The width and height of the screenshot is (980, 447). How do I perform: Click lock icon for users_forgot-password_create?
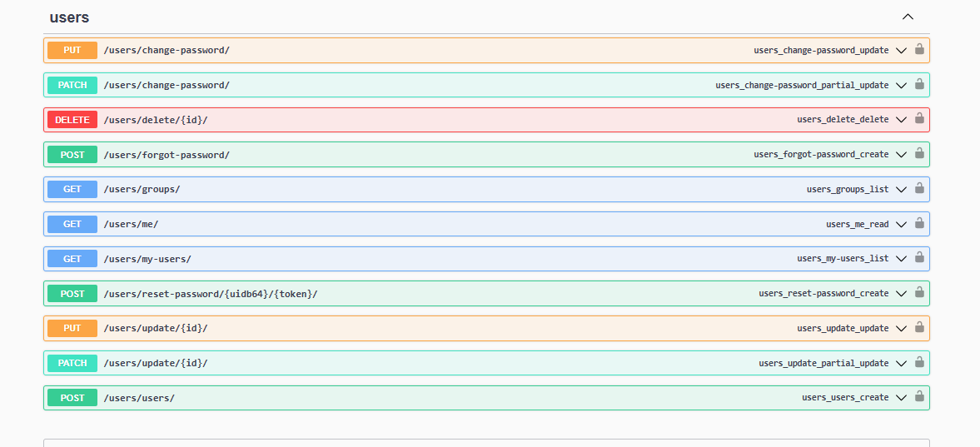click(919, 154)
